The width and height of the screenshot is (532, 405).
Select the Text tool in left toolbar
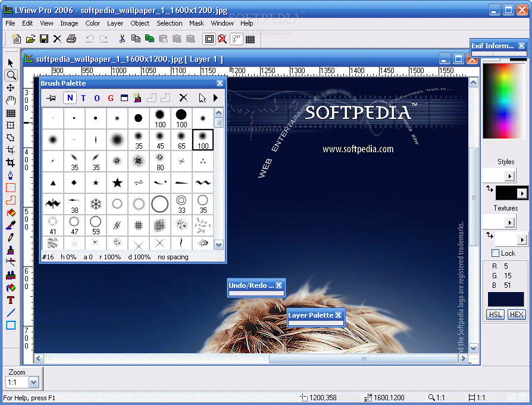tap(11, 300)
